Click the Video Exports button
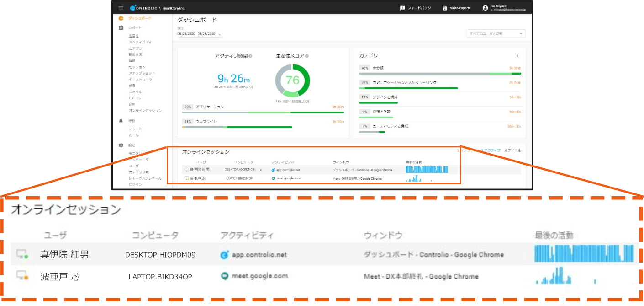The height and width of the screenshot is (306, 644). point(457,8)
